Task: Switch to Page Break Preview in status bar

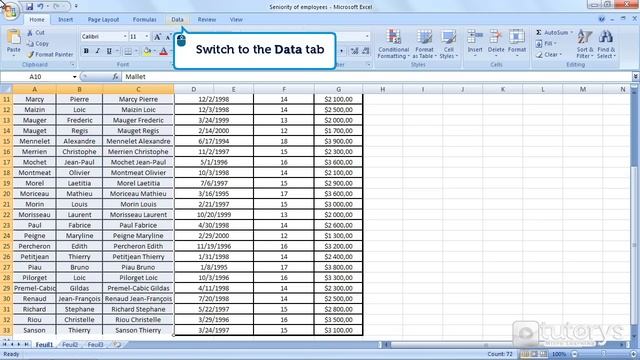Action: tap(543, 354)
